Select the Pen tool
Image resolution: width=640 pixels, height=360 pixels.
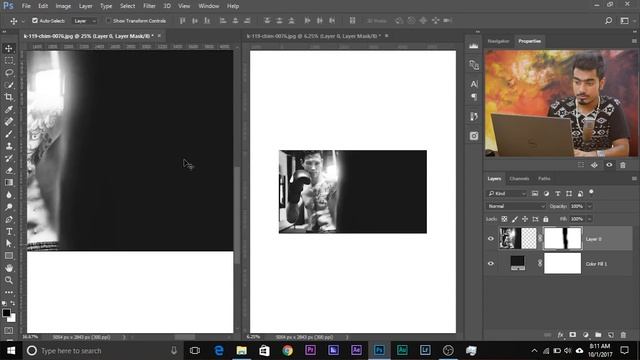(x=9, y=219)
